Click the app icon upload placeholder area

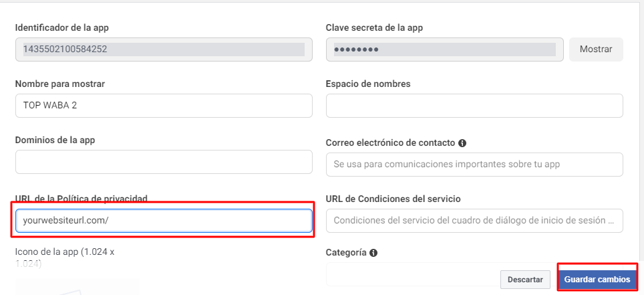click(x=77, y=286)
